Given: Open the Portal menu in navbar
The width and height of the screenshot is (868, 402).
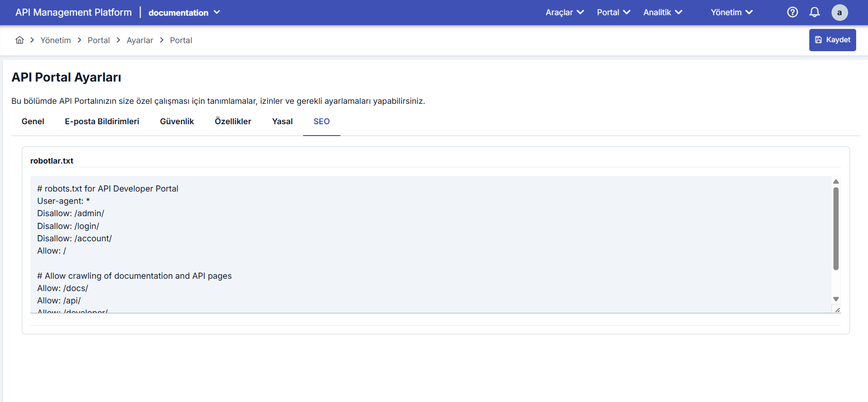Looking at the screenshot, I should tap(613, 12).
